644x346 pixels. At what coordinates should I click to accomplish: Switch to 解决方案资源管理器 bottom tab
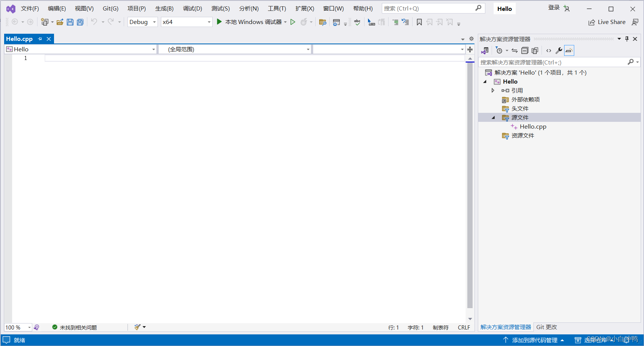click(x=506, y=327)
